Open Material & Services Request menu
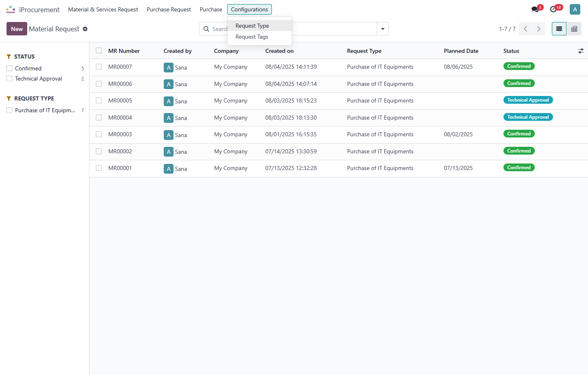588x375 pixels. click(x=103, y=9)
